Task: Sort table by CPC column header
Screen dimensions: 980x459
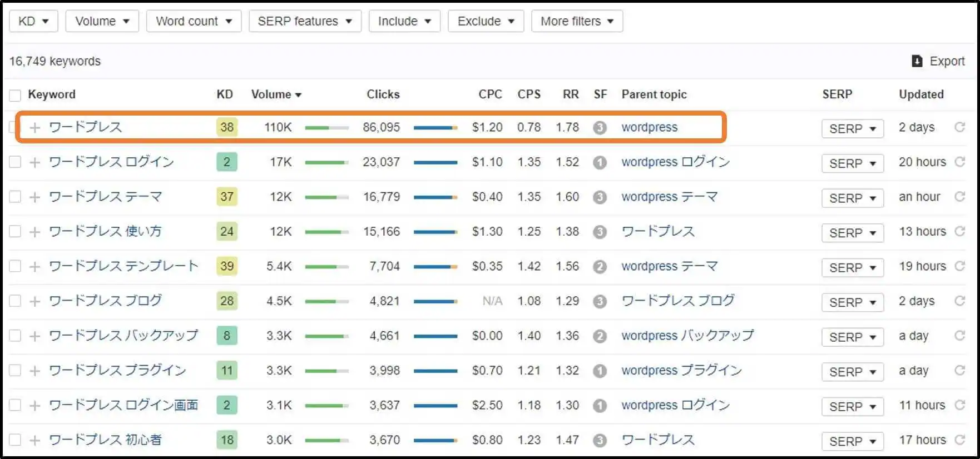Action: point(490,94)
